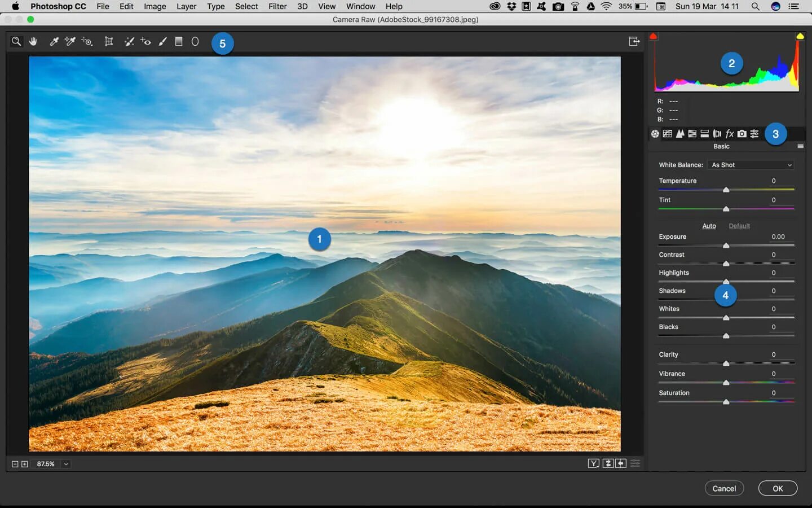
Task: Click the Vibrance slider handle
Action: pyautogui.click(x=726, y=383)
